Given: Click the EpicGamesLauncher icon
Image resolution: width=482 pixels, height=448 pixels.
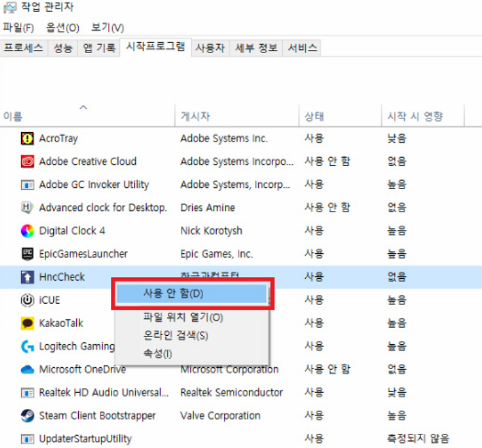Looking at the screenshot, I should [28, 254].
